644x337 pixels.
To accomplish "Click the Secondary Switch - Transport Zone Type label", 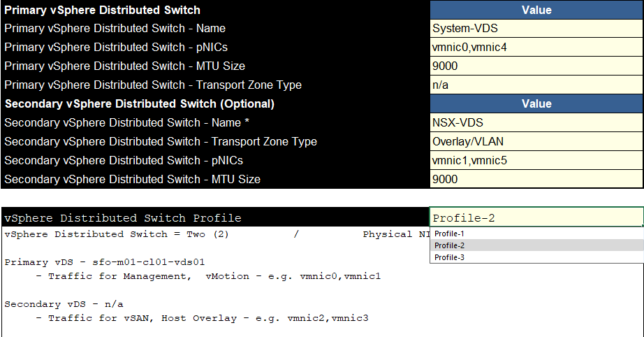I will (161, 141).
